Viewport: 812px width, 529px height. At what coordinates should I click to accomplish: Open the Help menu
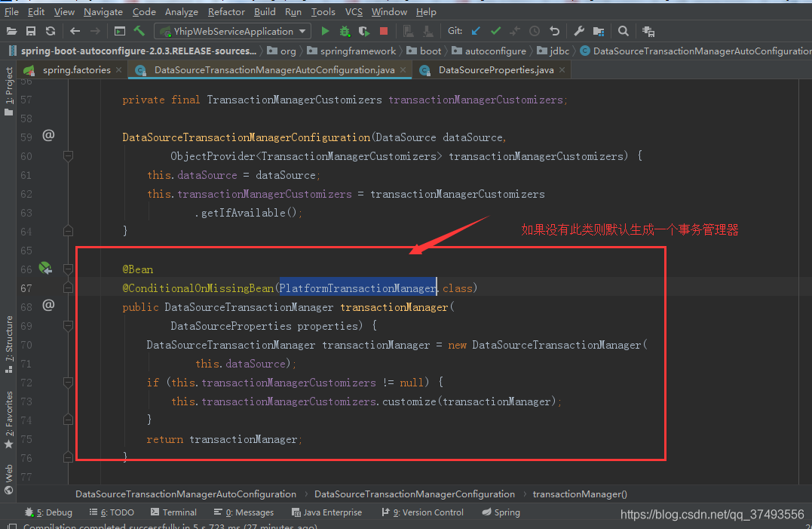point(426,11)
